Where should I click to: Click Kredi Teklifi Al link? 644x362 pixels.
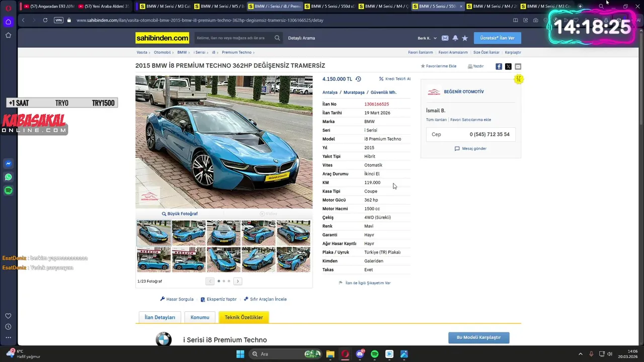coord(395,79)
